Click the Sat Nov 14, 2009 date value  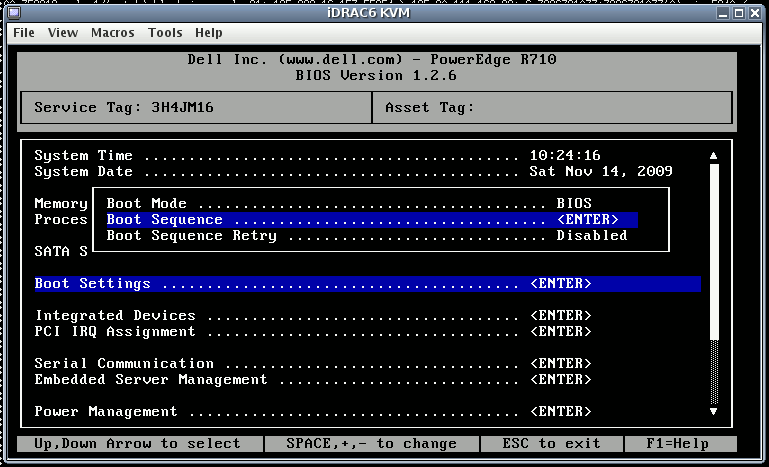(601, 172)
